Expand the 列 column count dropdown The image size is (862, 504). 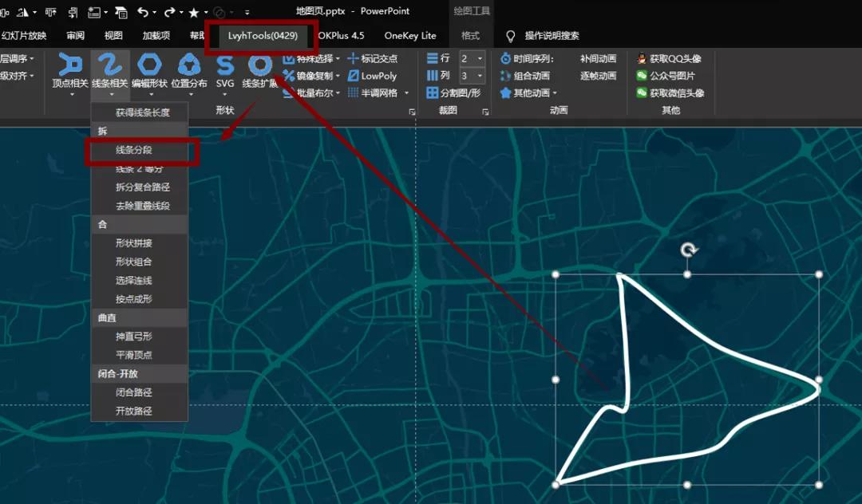pos(480,76)
